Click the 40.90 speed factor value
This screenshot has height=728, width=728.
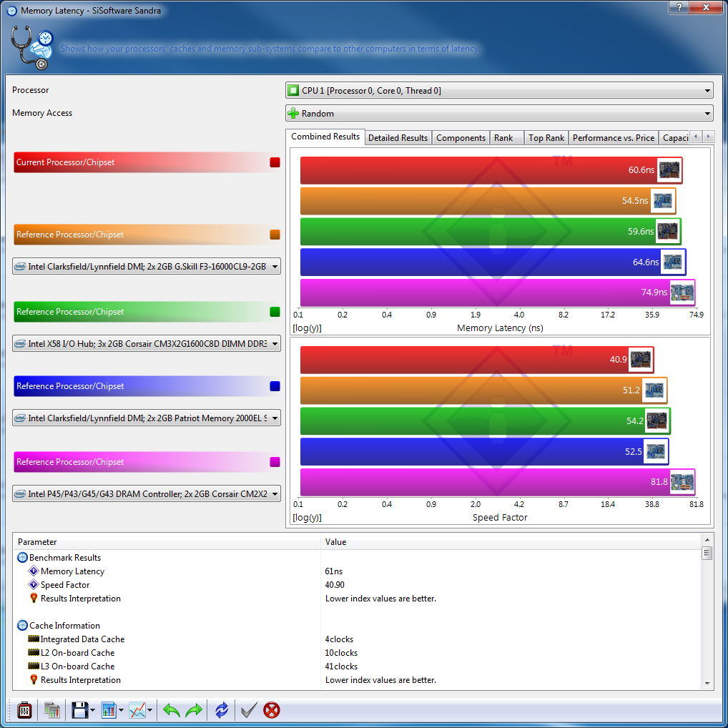click(335, 585)
